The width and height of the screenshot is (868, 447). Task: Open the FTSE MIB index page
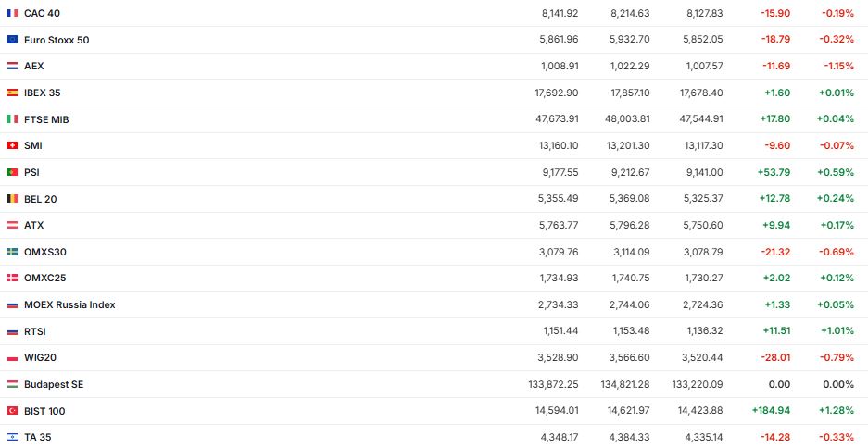tap(46, 119)
